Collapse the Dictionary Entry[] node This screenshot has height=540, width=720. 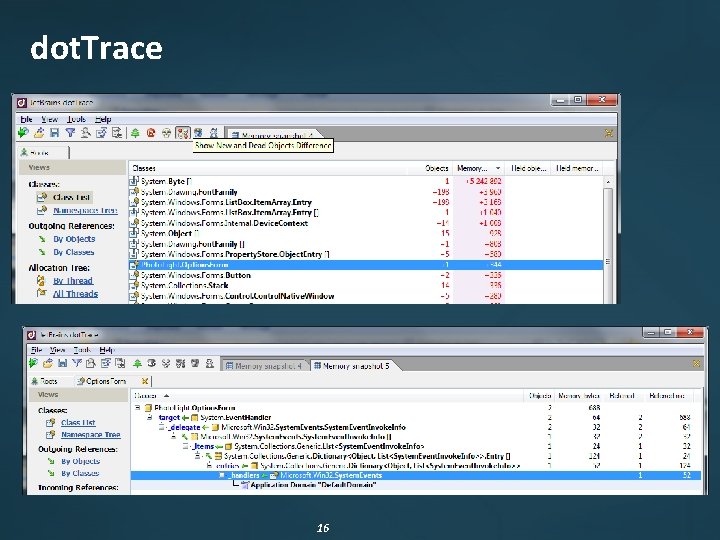pos(197,456)
